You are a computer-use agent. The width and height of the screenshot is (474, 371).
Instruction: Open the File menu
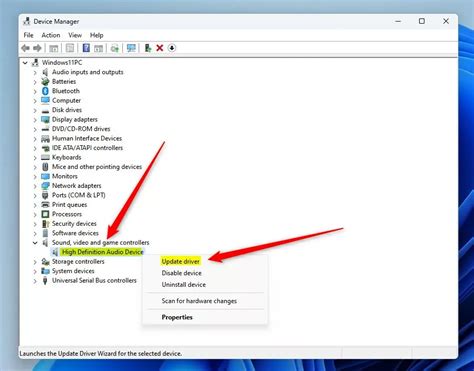[29, 35]
